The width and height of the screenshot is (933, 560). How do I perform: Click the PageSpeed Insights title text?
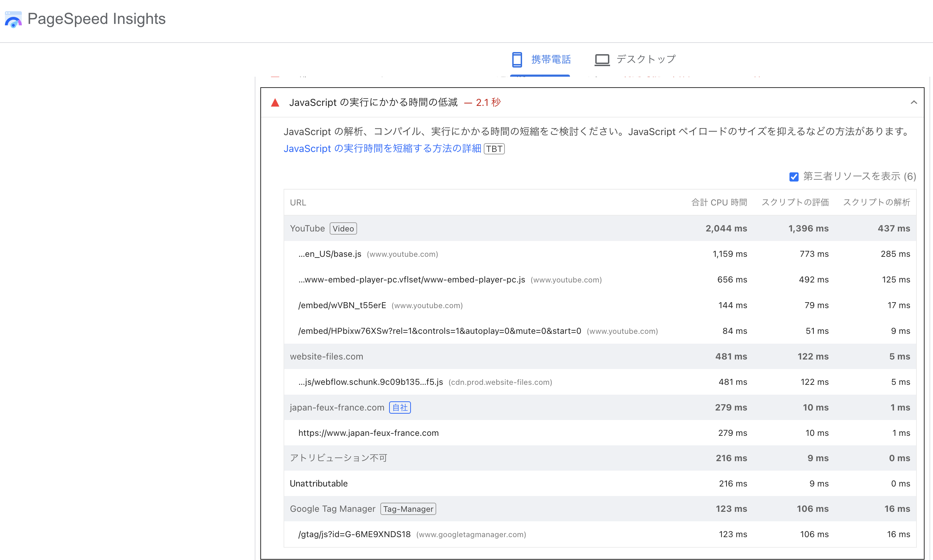tap(97, 19)
